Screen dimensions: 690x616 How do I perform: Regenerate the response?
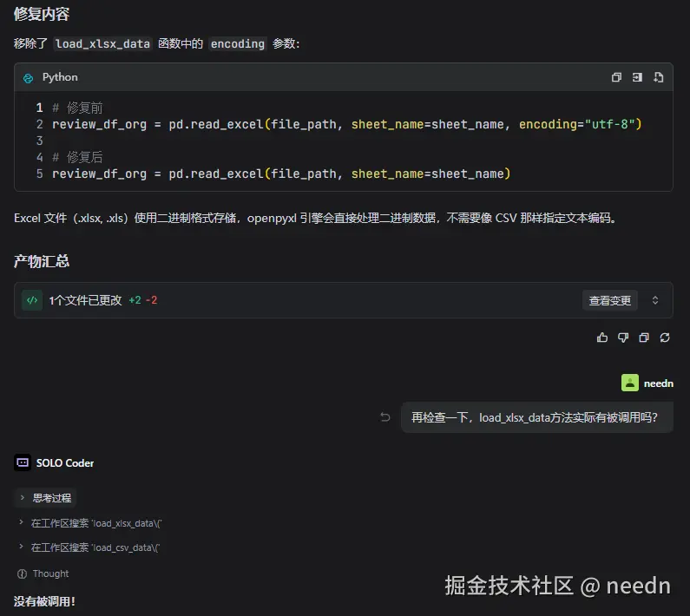pyautogui.click(x=665, y=337)
